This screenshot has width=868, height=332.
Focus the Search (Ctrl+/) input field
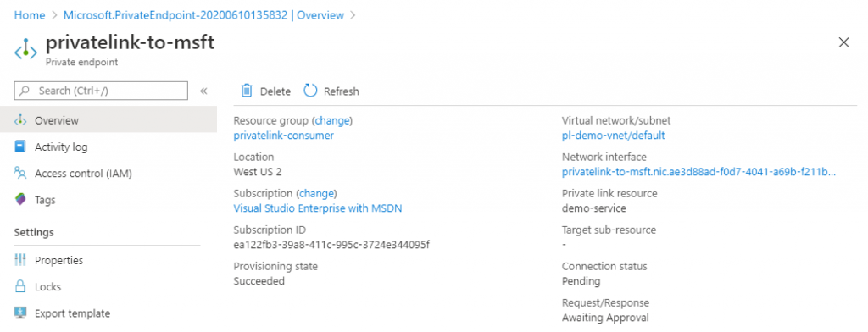pyautogui.click(x=101, y=91)
